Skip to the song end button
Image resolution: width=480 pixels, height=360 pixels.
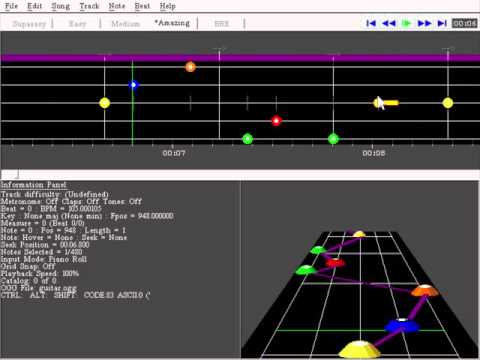click(x=442, y=23)
